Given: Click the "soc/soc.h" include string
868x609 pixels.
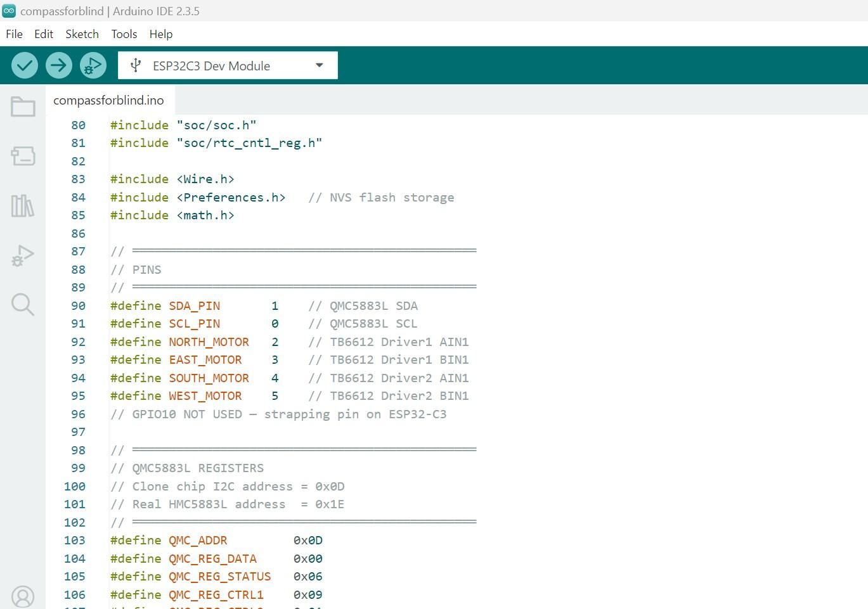Looking at the screenshot, I should pos(217,125).
